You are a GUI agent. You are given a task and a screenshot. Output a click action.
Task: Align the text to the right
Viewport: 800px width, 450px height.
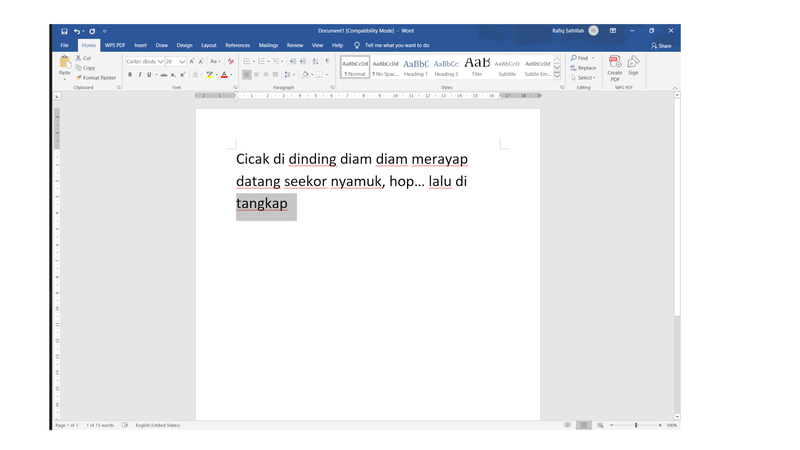pos(266,75)
